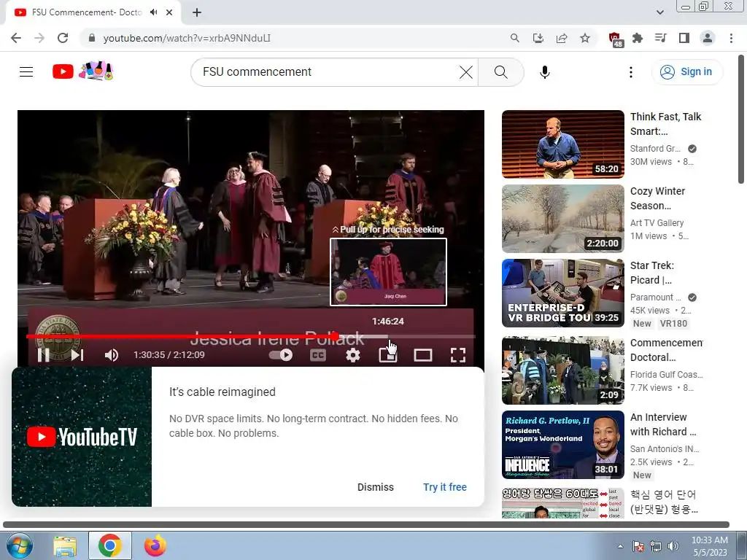Open a new browser tab

[197, 12]
